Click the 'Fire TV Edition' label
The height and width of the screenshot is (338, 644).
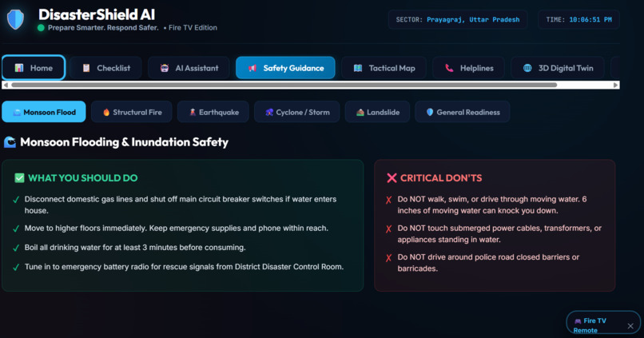(x=193, y=27)
